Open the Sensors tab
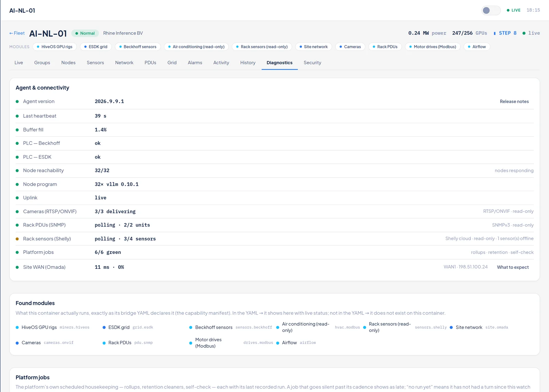 (95, 63)
